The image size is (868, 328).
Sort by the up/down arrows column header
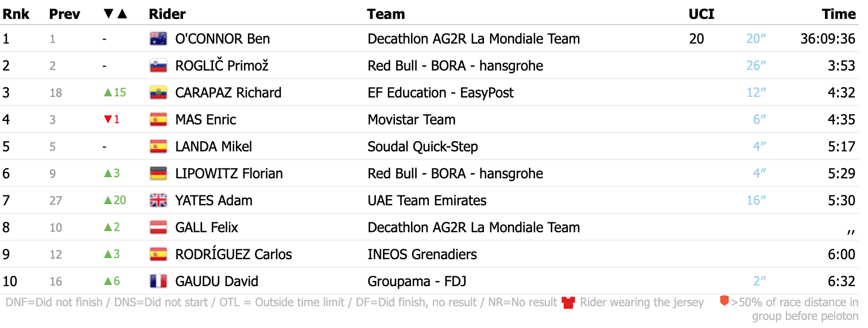click(115, 14)
